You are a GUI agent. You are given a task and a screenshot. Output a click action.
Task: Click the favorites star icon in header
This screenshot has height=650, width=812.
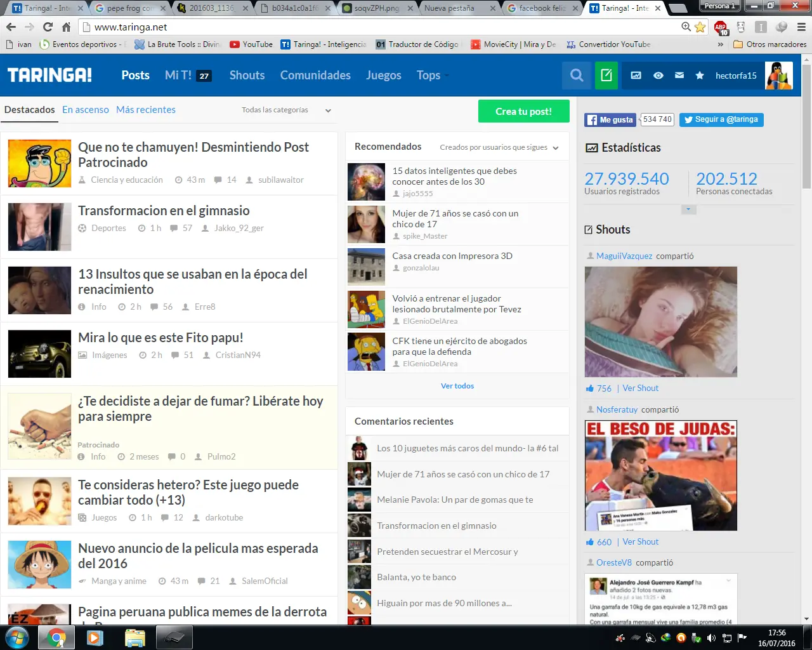[700, 76]
